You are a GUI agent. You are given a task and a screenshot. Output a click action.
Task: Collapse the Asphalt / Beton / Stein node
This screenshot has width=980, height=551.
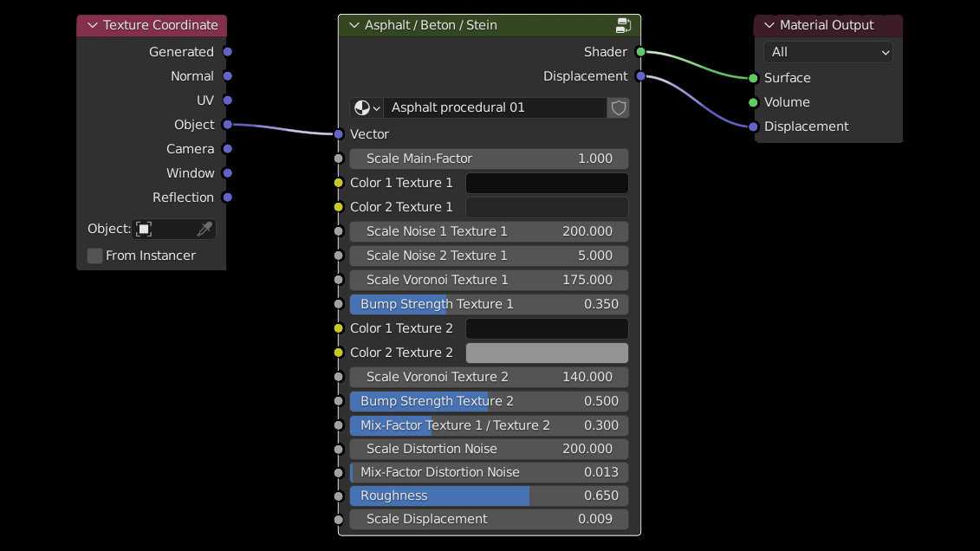point(353,25)
